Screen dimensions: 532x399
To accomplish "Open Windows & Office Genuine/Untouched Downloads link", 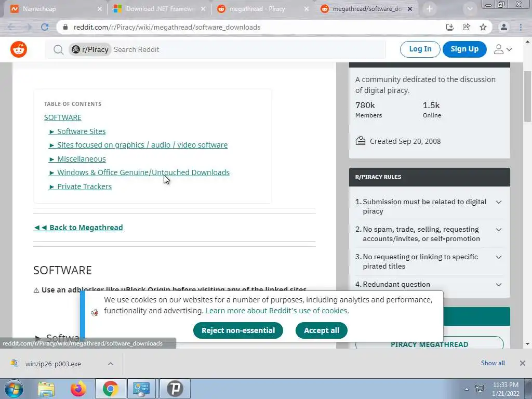I will pyautogui.click(x=139, y=172).
